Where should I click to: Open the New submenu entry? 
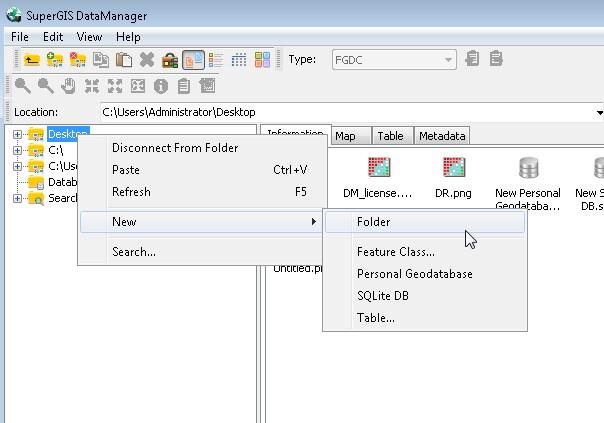click(x=201, y=222)
